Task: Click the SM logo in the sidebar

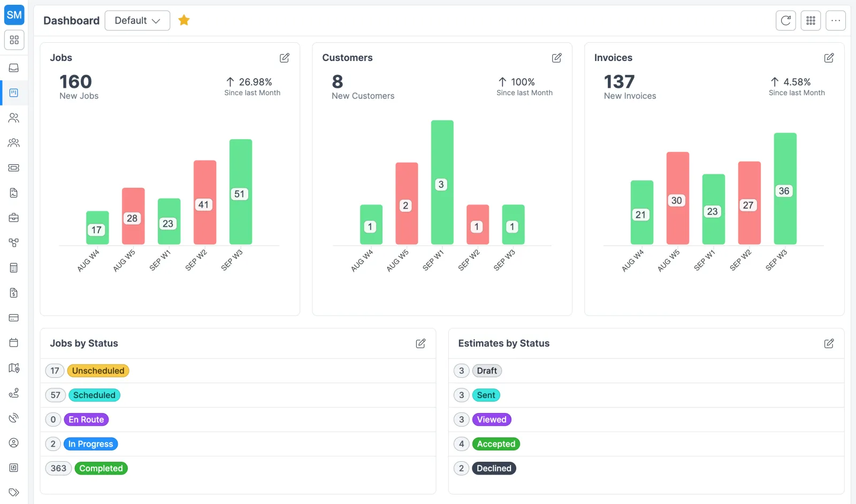Action: tap(14, 15)
